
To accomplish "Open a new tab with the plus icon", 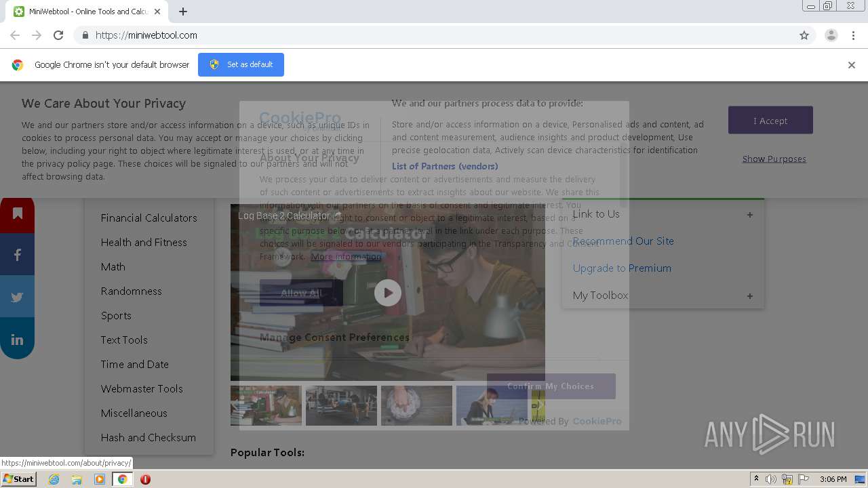I will click(x=183, y=12).
